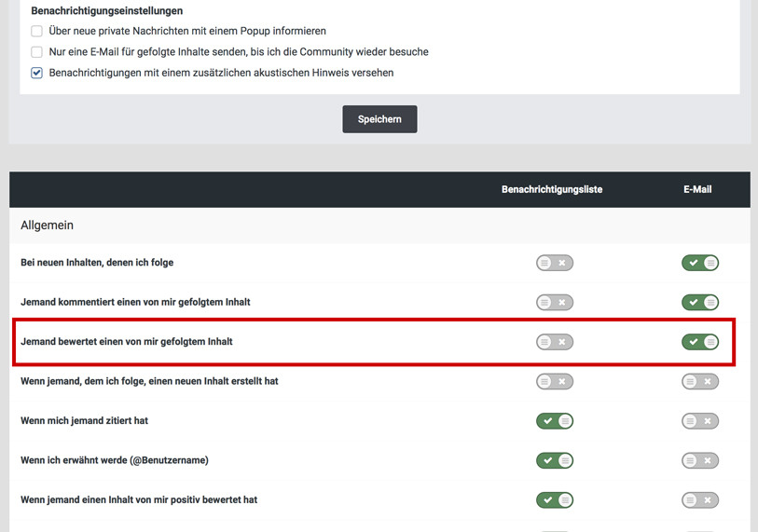
Task: Check 'Nur eine E-Mail für gefolgte Inhalte' option
Action: pyautogui.click(x=37, y=52)
